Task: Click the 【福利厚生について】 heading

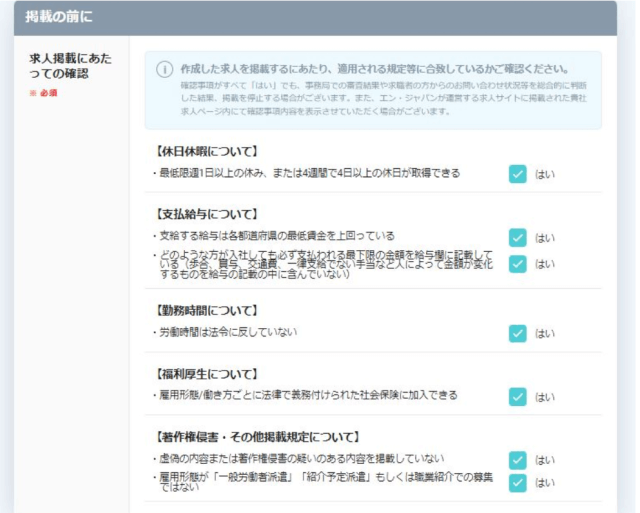Action: pyautogui.click(x=207, y=375)
